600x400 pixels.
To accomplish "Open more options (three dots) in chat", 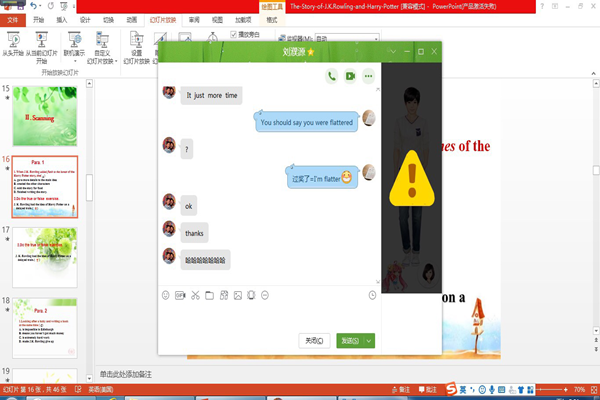I will click(x=368, y=76).
